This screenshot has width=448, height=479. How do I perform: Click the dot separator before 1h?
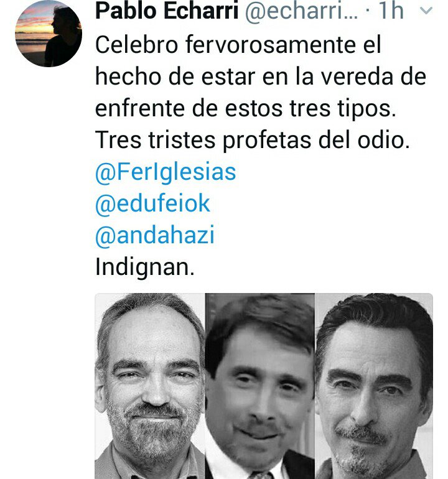click(368, 11)
